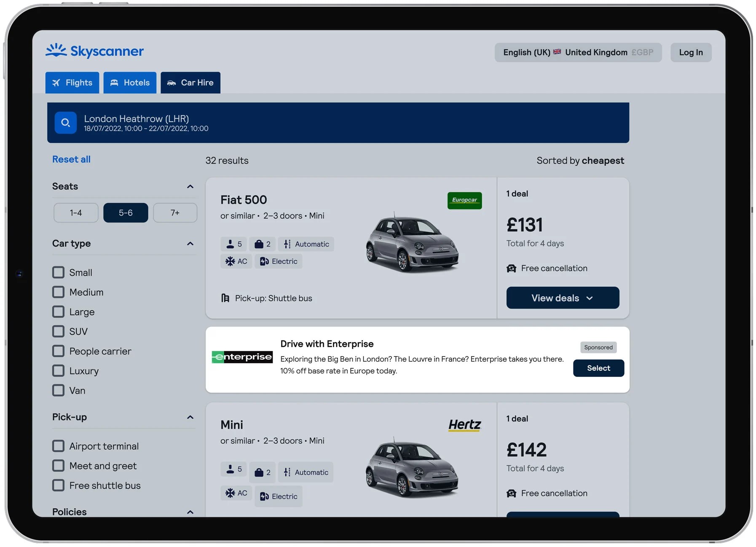
Task: Click the Sponsored badge on Enterprise ad
Action: 598,347
